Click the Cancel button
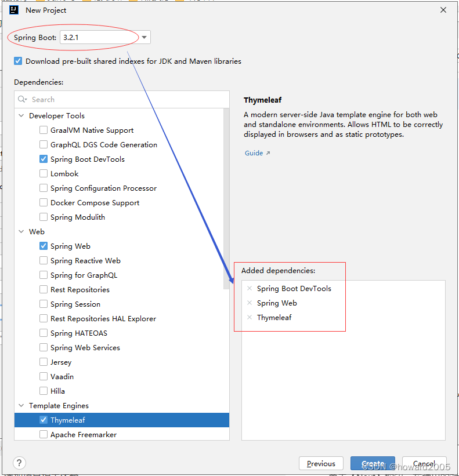 424,464
